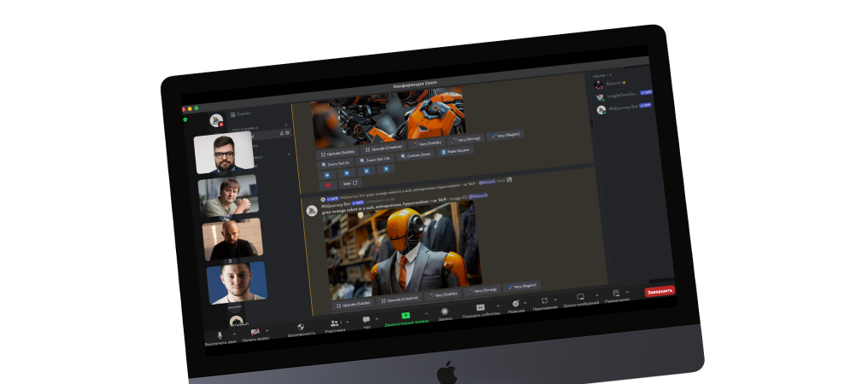Open channel settings gear icon
Screen dimensions: 868x384
point(287,132)
